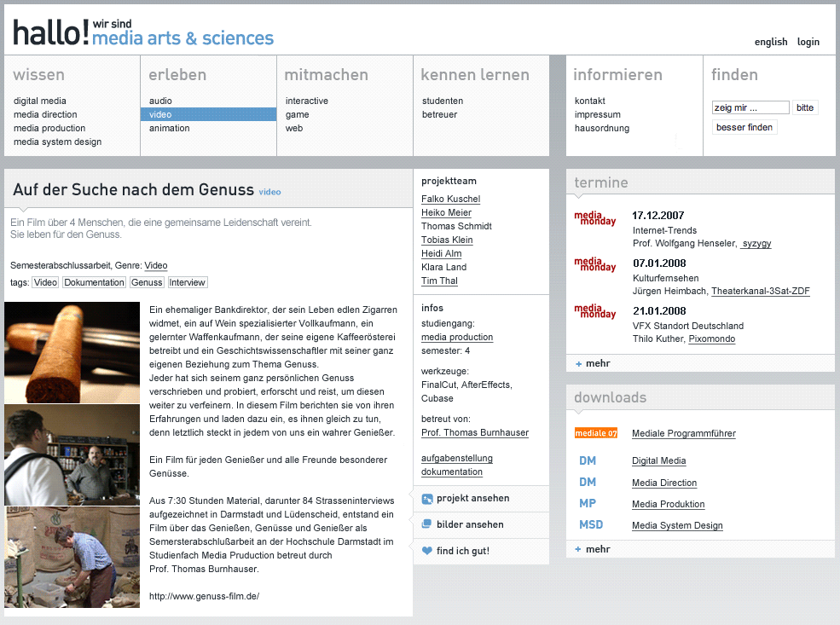
Task: Open betreuer under kennen lernen
Action: tap(440, 114)
